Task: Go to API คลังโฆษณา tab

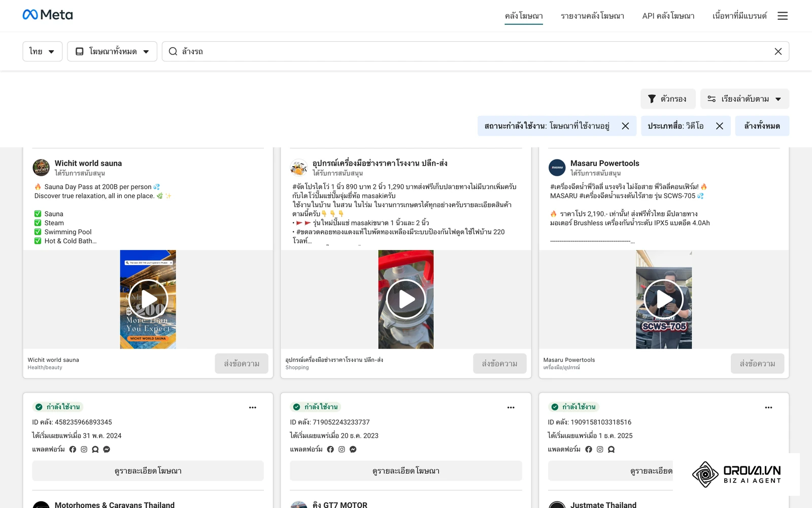Action: coord(668,16)
